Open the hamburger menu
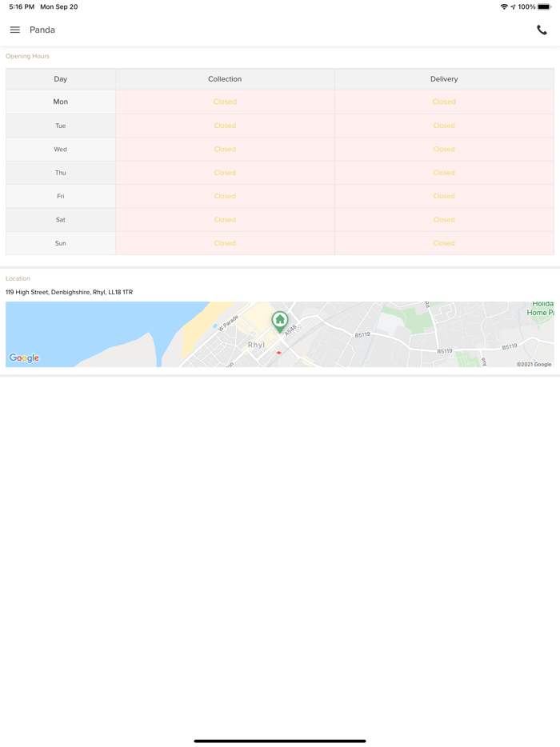 point(14,30)
